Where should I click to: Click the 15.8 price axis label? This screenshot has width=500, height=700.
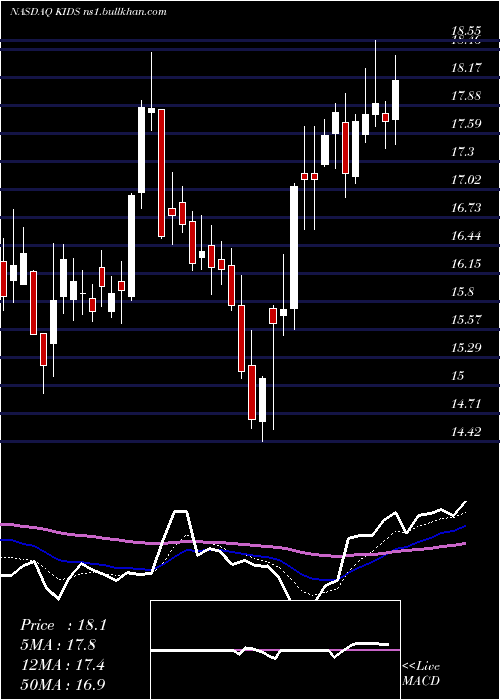pos(463,292)
